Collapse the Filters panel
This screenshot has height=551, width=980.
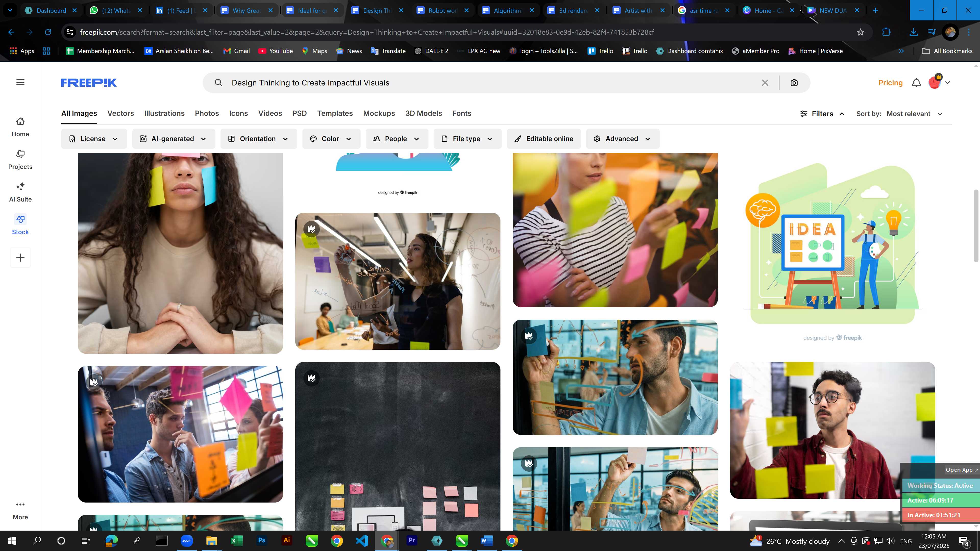pyautogui.click(x=822, y=114)
